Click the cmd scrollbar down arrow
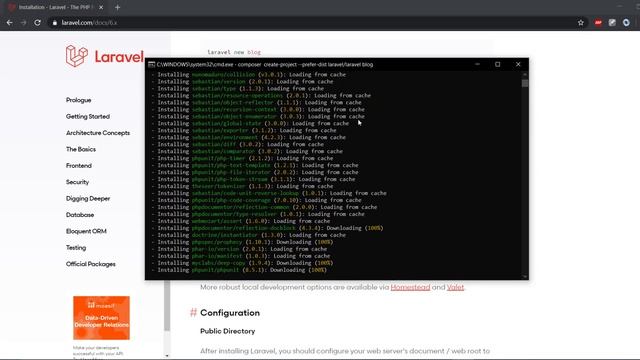Image resolution: width=640 pixels, height=360 pixels. [x=525, y=276]
